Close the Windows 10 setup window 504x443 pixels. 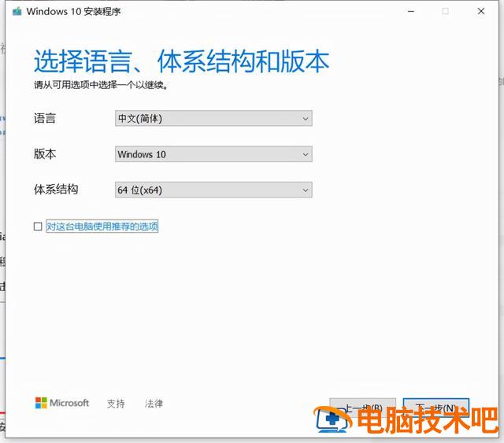tap(481, 11)
